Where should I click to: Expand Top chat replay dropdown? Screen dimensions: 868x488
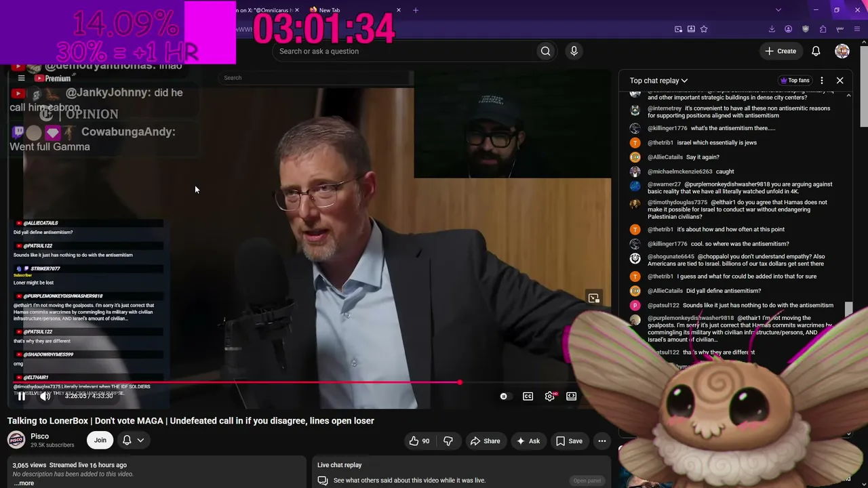(658, 81)
